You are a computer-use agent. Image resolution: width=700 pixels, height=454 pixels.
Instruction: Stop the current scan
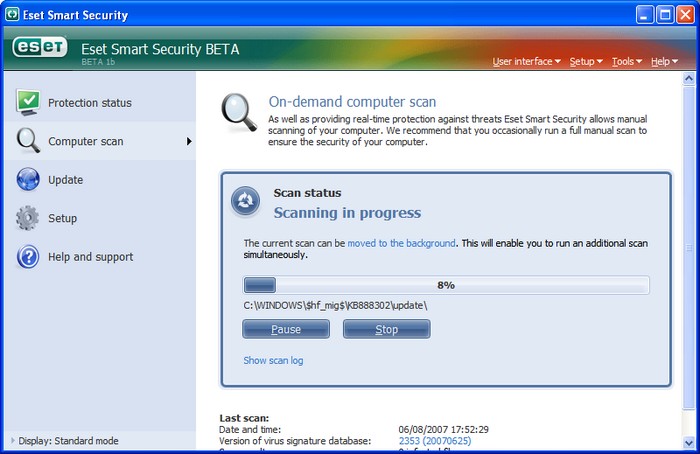(387, 329)
